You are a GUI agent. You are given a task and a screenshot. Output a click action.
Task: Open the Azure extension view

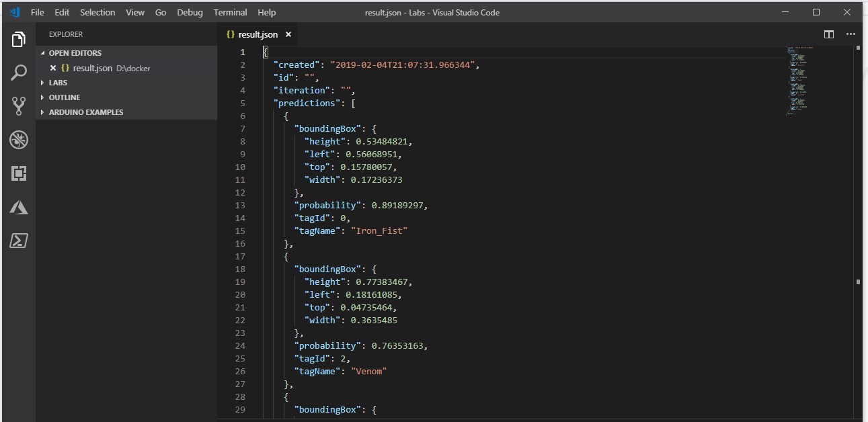tap(17, 208)
